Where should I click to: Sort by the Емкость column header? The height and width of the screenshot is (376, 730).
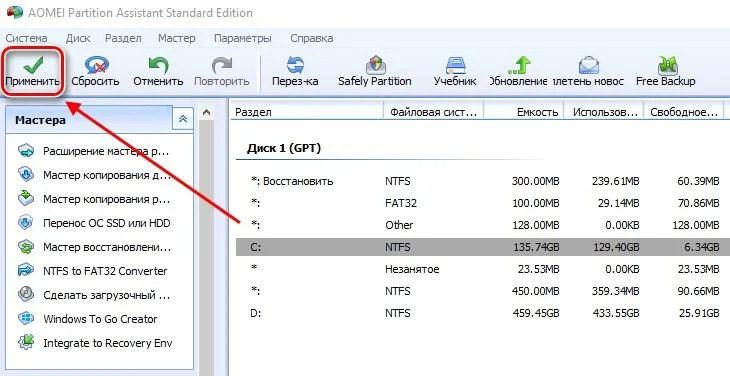click(524, 112)
